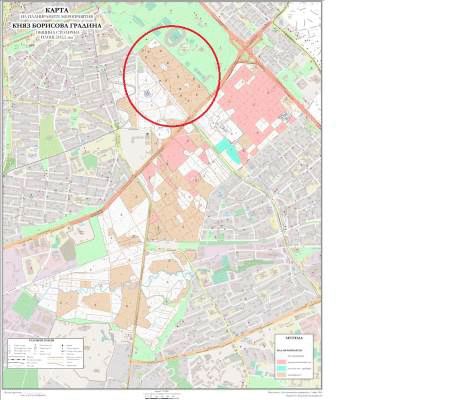Click the turquoise swatch in the legend

pyautogui.click(x=282, y=368)
